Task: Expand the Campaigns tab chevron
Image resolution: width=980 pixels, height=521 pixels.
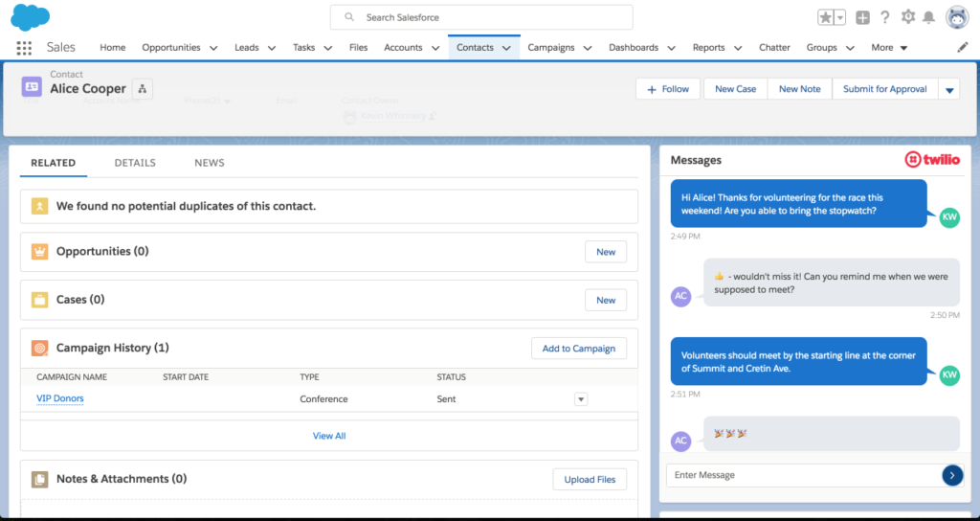Action: (588, 48)
